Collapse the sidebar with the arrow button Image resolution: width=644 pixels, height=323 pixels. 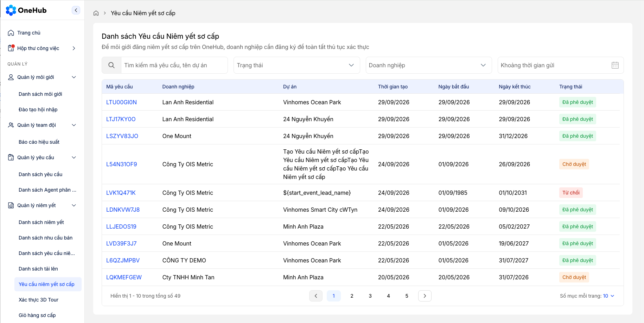pyautogui.click(x=76, y=10)
